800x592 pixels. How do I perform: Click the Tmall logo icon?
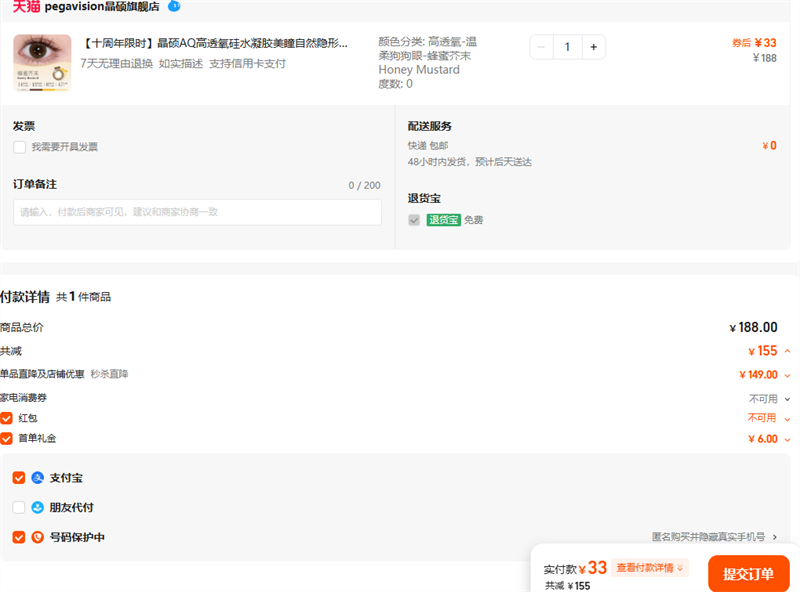coord(26,6)
